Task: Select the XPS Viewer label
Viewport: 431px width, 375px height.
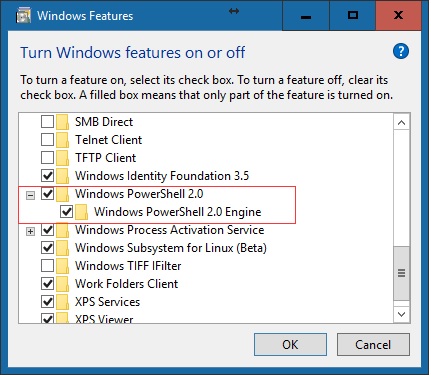Action: (x=104, y=319)
